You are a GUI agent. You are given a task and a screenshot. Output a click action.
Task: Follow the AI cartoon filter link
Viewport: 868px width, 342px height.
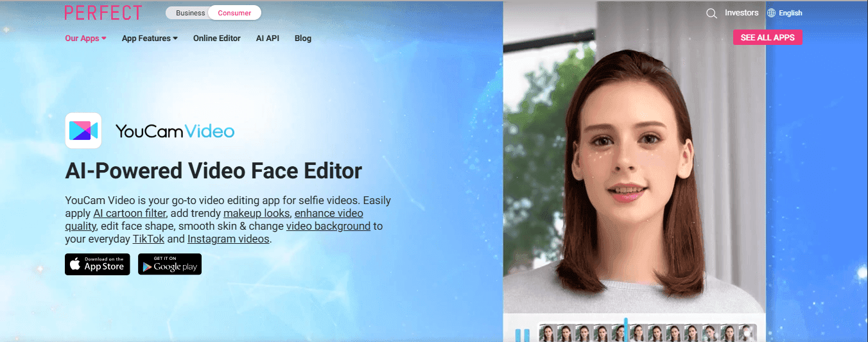(130, 213)
